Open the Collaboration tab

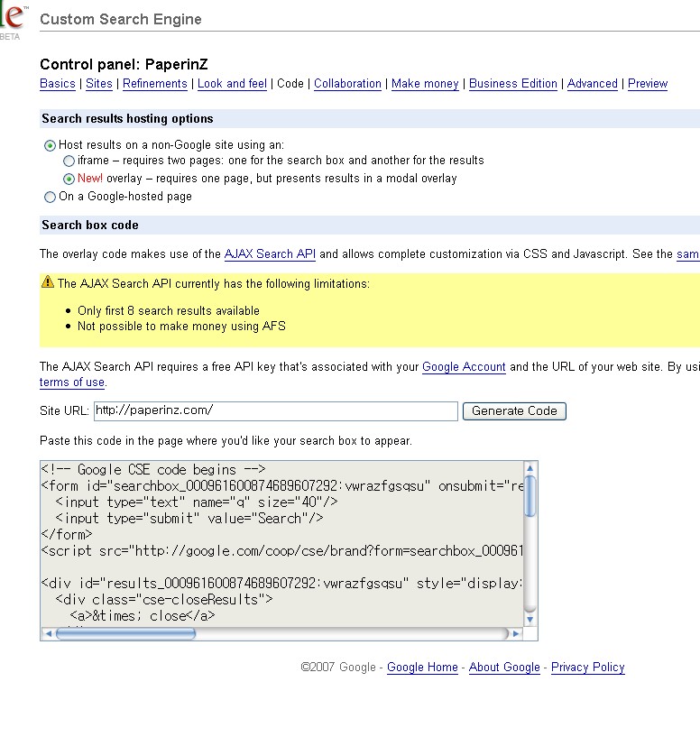(x=347, y=84)
